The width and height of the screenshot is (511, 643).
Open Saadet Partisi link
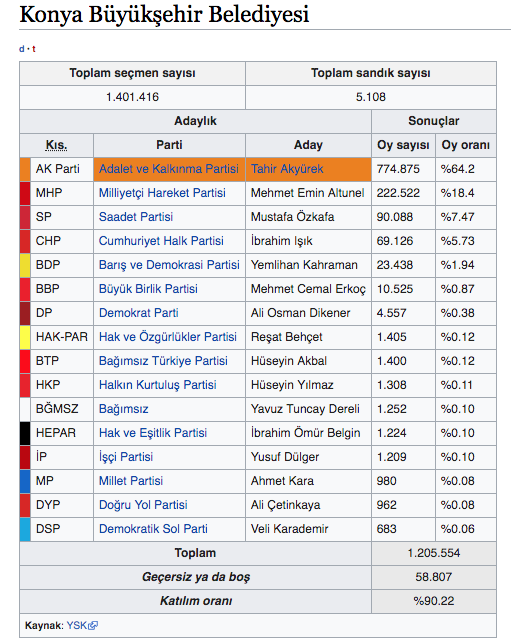(x=136, y=217)
